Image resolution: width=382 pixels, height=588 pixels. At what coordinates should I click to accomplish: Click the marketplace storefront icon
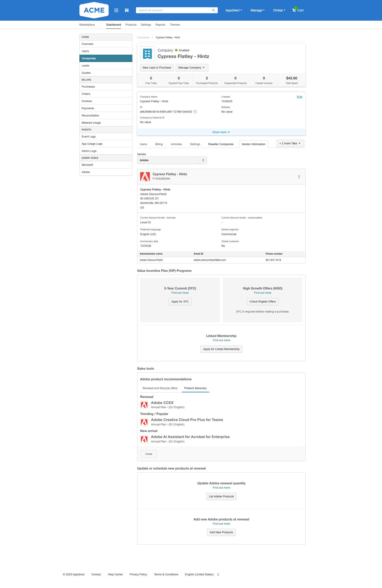tap(127, 10)
